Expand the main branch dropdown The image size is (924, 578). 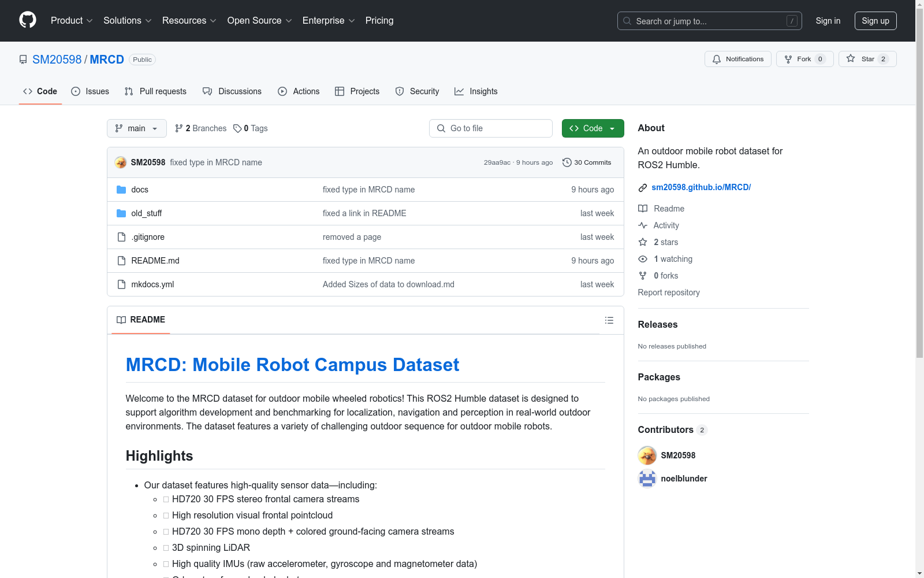pos(136,128)
